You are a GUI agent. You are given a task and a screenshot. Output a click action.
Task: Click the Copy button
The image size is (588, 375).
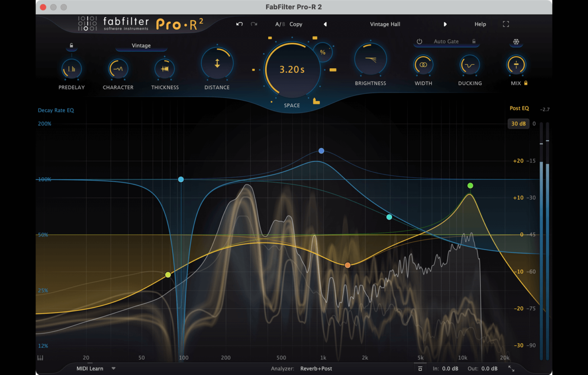coord(296,24)
